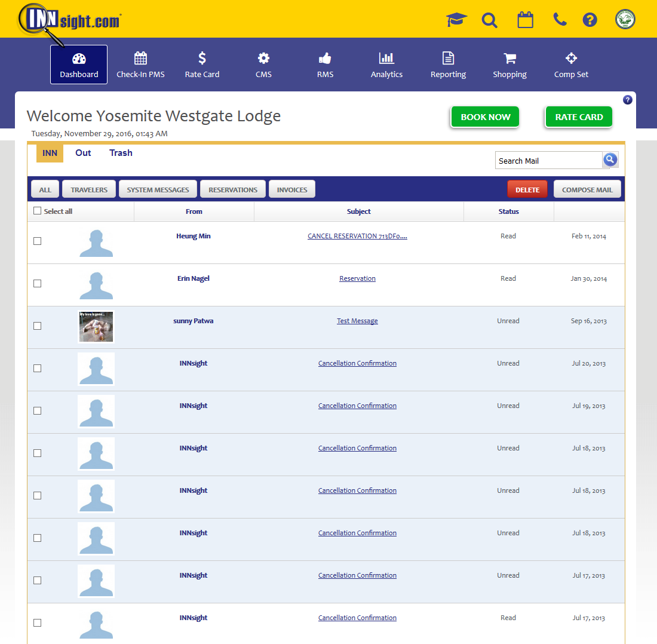Click the Search Mail magnifier button

610,160
